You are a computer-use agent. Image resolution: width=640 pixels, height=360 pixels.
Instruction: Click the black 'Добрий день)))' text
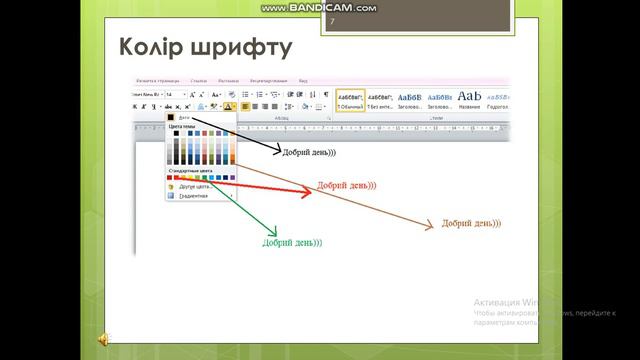pyautogui.click(x=309, y=152)
